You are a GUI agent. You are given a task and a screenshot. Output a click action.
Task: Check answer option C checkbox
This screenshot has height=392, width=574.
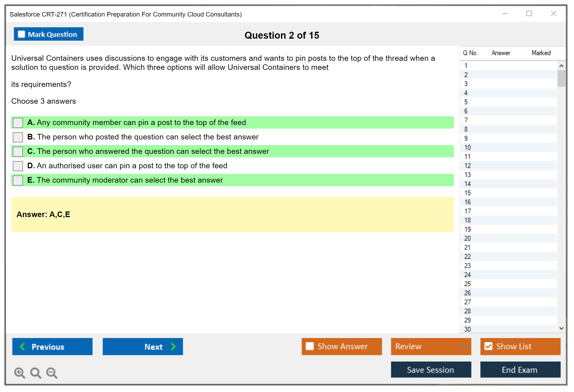click(18, 151)
